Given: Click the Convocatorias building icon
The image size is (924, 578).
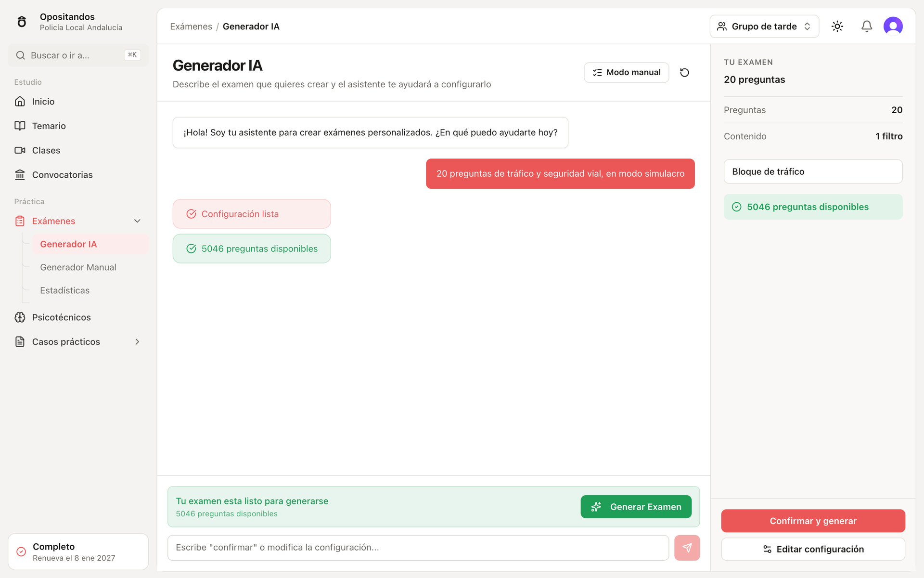Looking at the screenshot, I should 20,175.
